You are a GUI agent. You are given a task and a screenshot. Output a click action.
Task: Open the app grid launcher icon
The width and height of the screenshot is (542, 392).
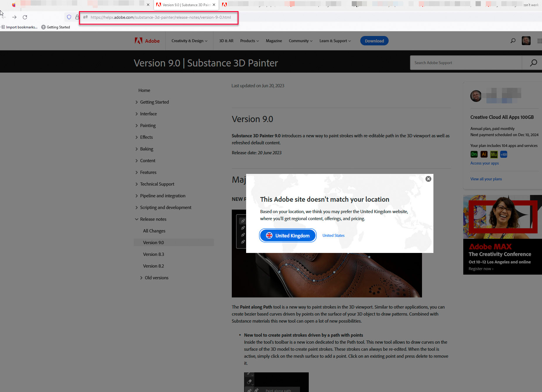pyautogui.click(x=539, y=41)
